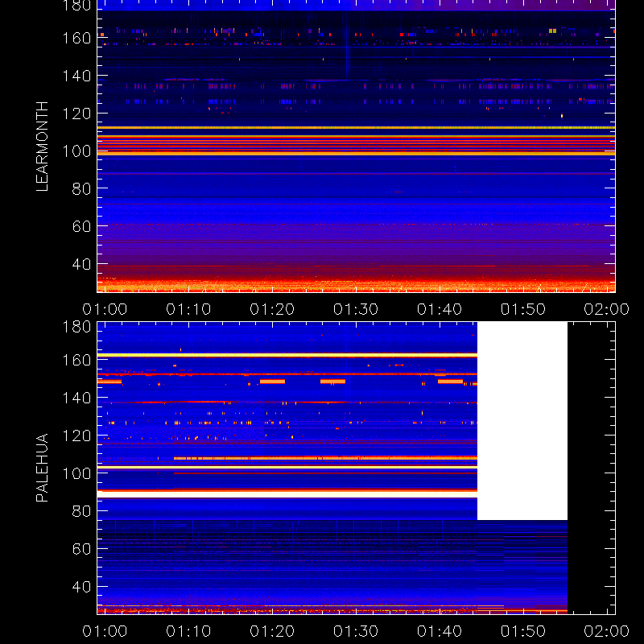Click 02:00 time label under Palehua plot
Screen dimensions: 644x644
[607, 631]
